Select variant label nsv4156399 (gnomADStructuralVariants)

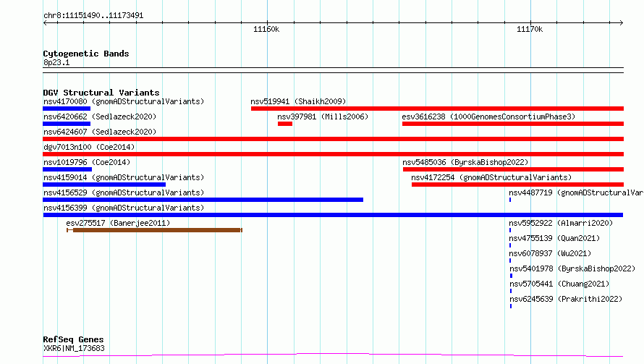124,208
